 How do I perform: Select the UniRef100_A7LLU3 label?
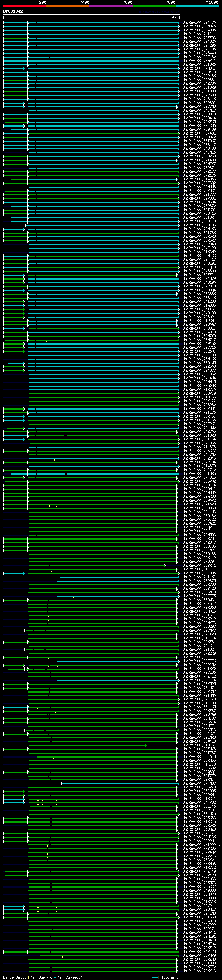coord(199,512)
